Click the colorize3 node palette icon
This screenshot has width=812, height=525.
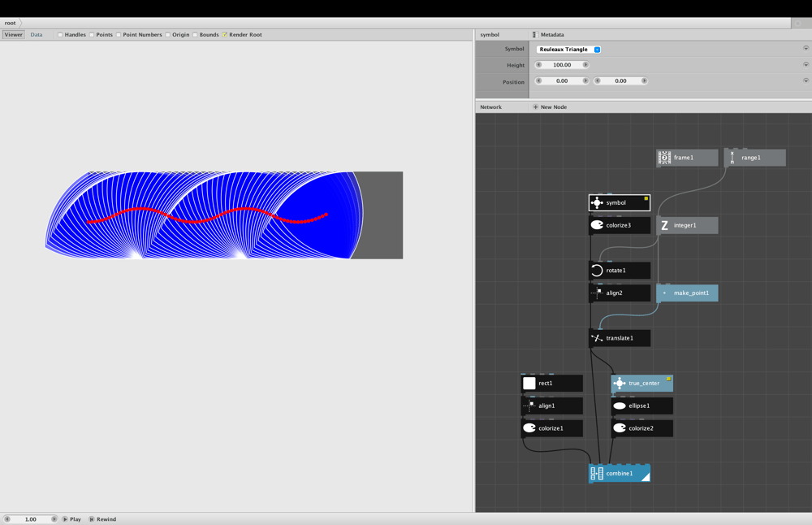pos(597,225)
